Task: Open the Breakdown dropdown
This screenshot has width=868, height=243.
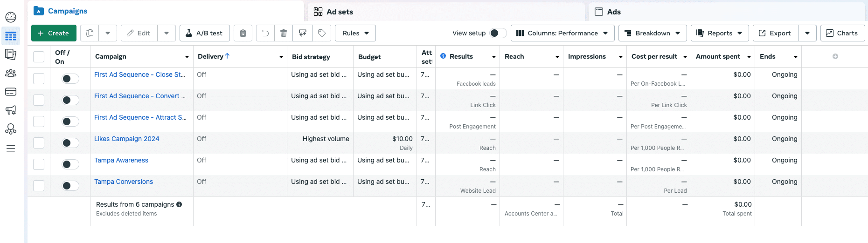Action: tap(653, 33)
